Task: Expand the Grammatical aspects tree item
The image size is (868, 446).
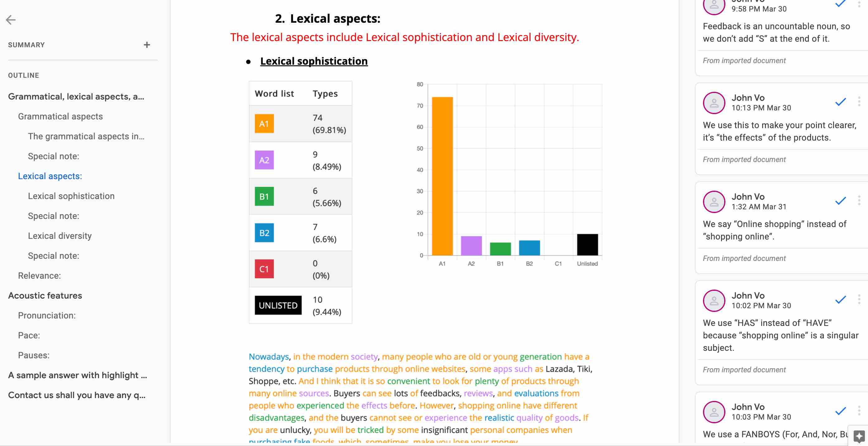Action: tap(60, 117)
